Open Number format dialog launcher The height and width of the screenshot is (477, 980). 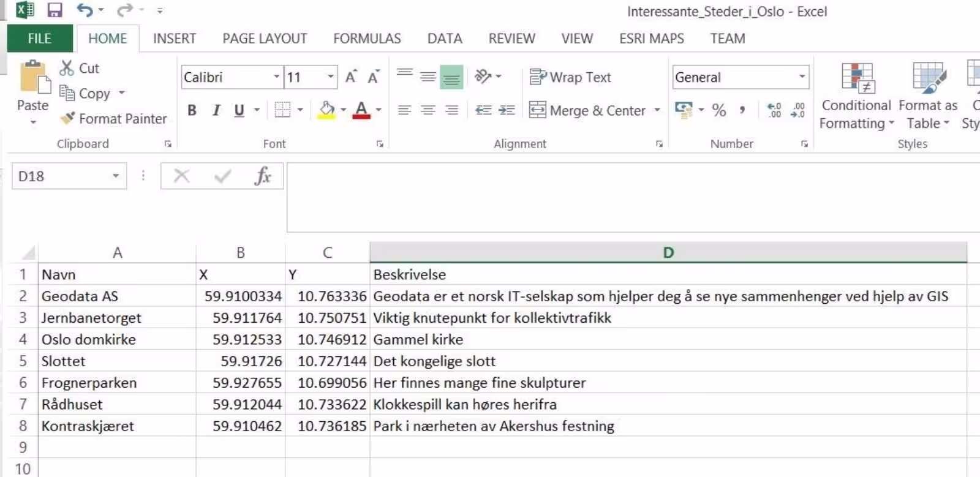point(804,144)
